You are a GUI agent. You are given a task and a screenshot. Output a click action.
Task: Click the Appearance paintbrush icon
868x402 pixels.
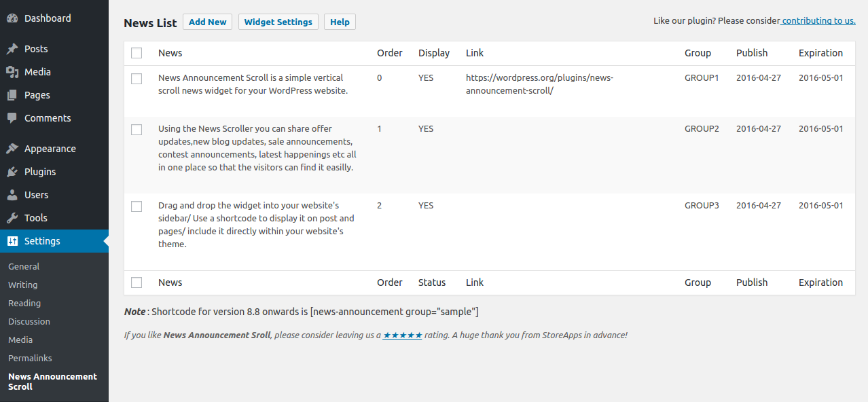click(12, 149)
